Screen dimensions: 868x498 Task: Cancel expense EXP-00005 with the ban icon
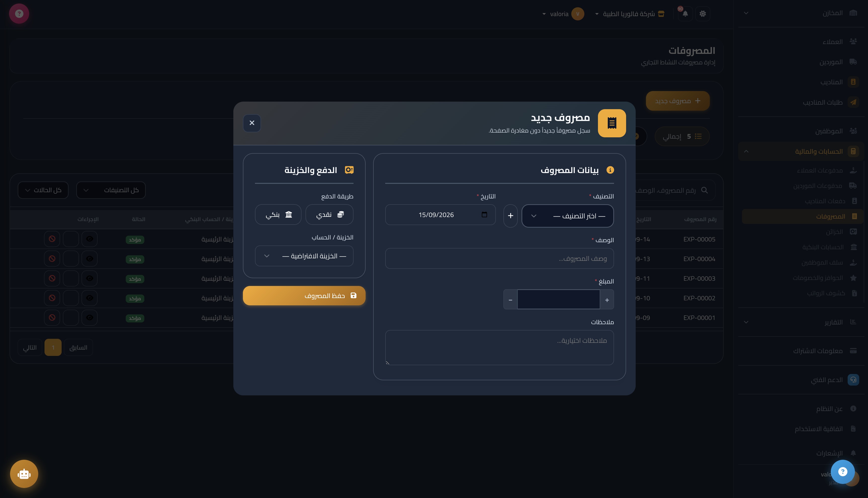[52, 239]
